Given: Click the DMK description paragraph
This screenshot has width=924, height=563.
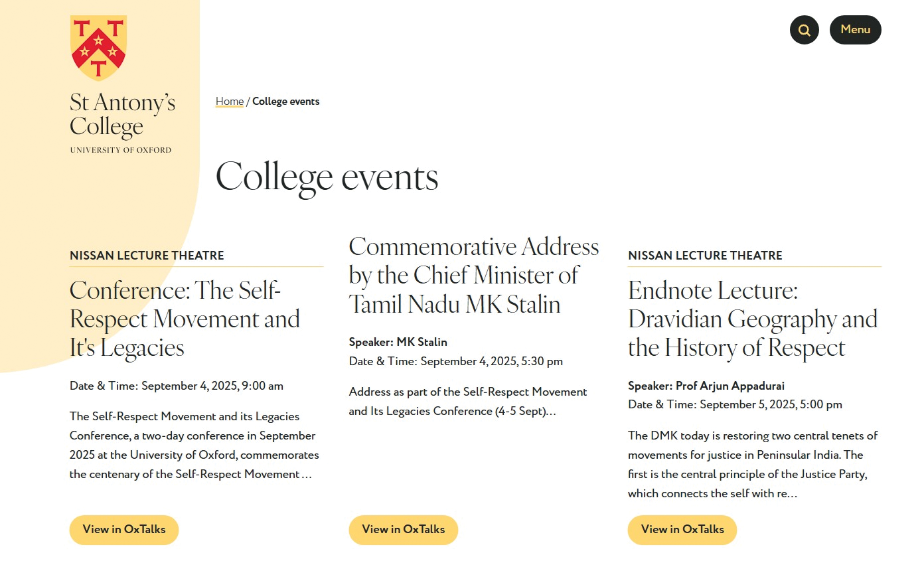Looking at the screenshot, I should 753,465.
